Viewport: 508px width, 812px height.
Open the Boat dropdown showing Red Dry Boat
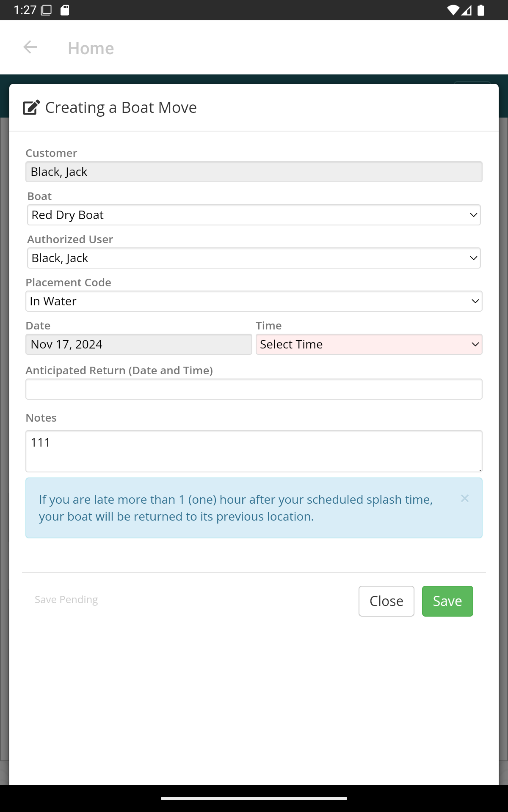point(254,215)
